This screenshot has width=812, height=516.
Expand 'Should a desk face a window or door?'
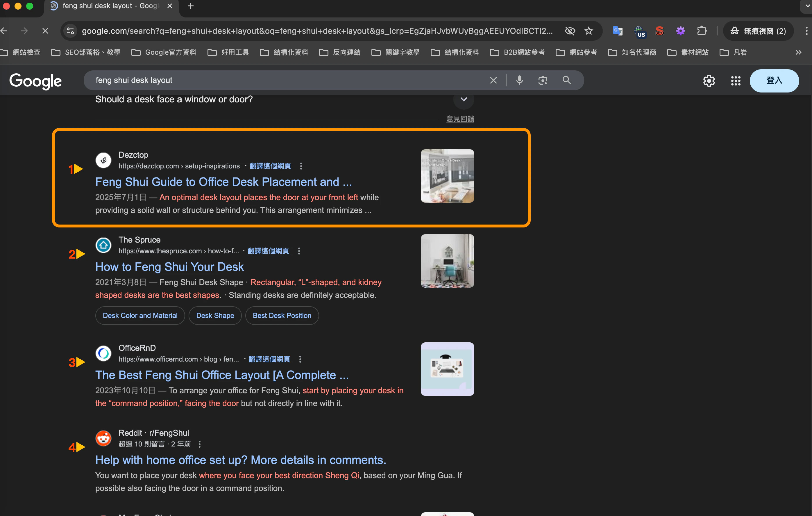point(464,99)
